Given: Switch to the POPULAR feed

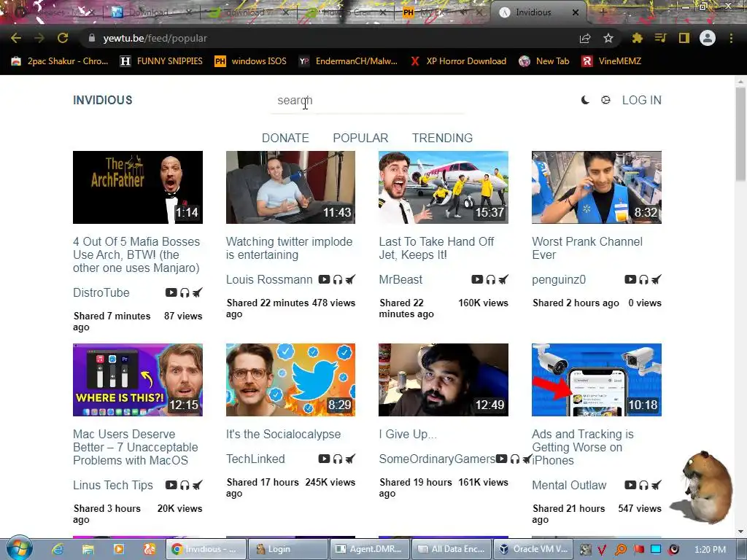Looking at the screenshot, I should (x=360, y=138).
